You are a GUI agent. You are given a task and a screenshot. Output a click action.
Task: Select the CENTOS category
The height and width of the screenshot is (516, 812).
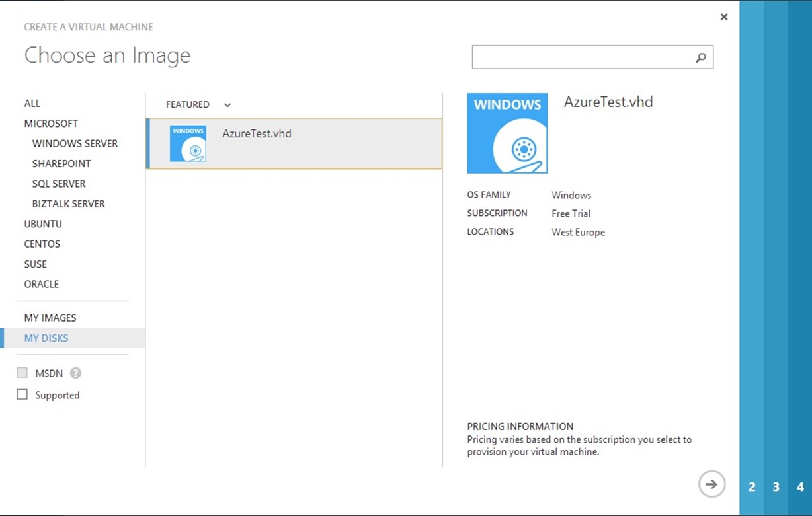(x=42, y=244)
